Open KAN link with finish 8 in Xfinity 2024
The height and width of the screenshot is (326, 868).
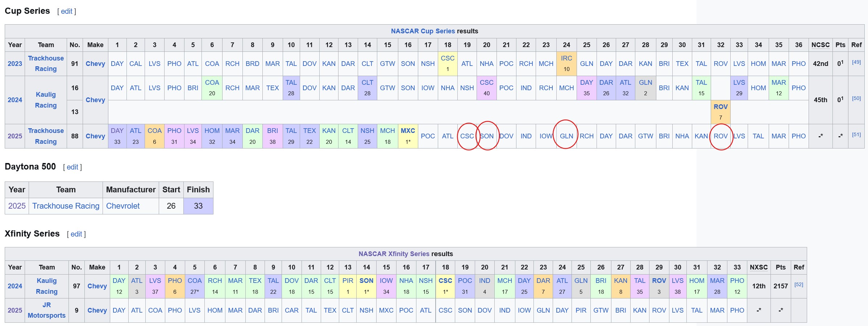[x=620, y=281]
